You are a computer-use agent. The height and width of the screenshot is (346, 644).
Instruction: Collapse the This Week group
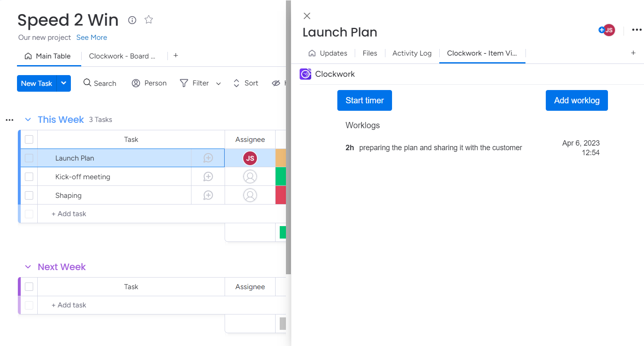point(28,119)
